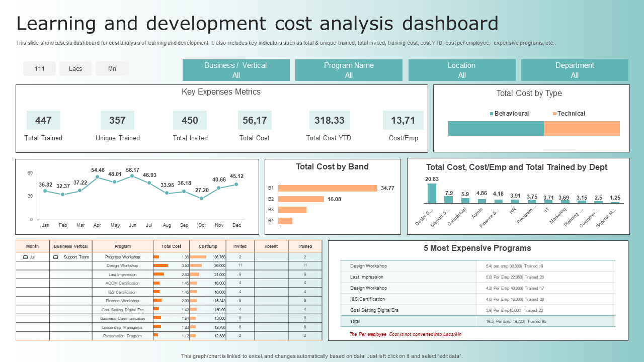Screen dimensions: 644x362
Task: Select the Dec 45.12 line chart point
Action: (x=236, y=185)
